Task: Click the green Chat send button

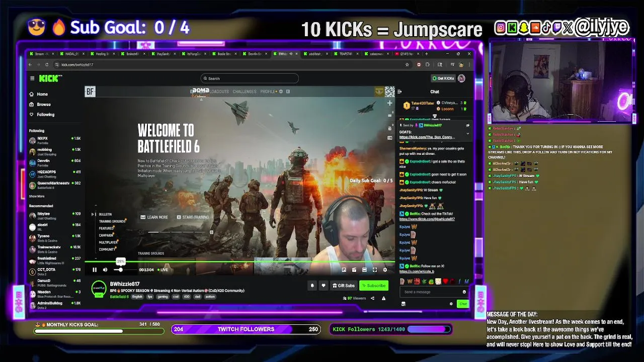Action: 463,304
